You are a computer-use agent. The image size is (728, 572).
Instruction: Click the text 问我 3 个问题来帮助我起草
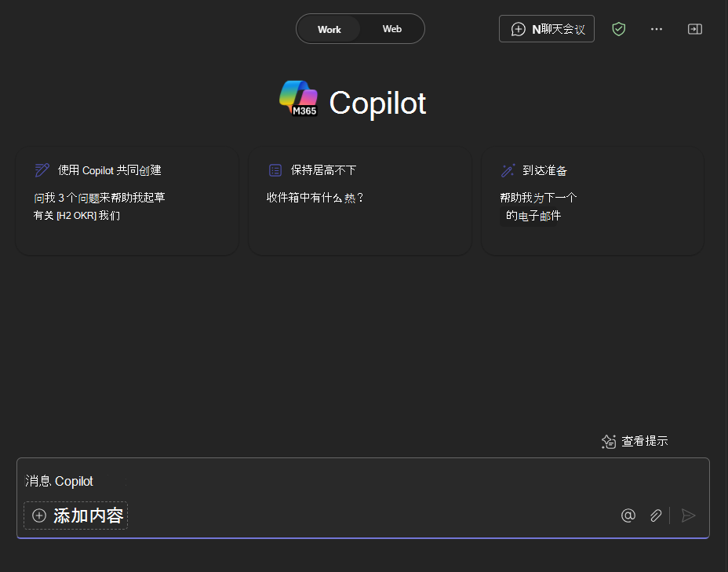[x=100, y=198]
